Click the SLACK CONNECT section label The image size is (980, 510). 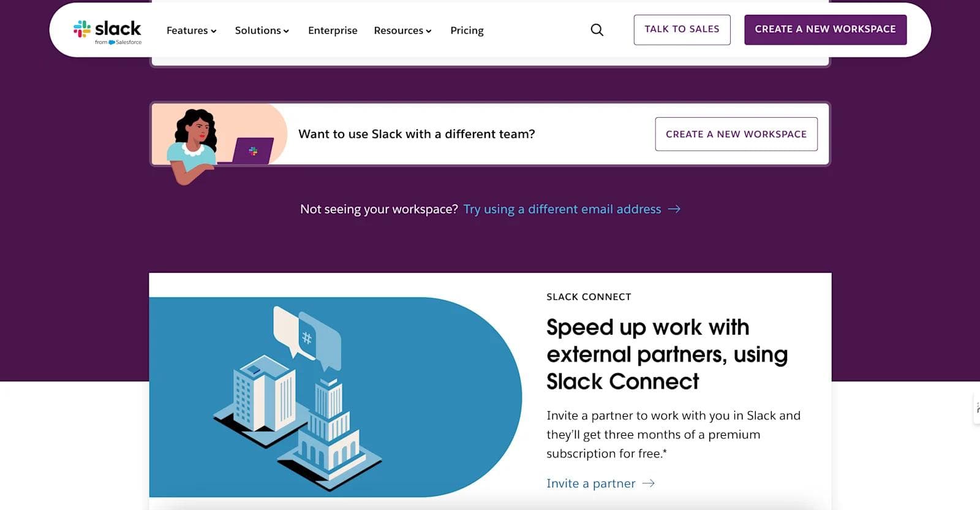coord(588,297)
